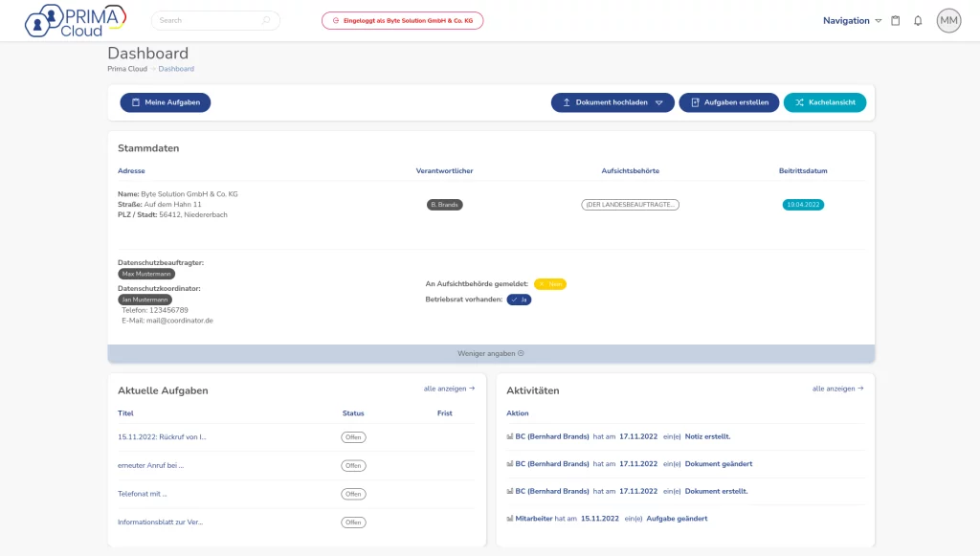Click the shuffle icon on Kachelansicht
Viewport: 980px width, 556px height.
click(x=798, y=102)
